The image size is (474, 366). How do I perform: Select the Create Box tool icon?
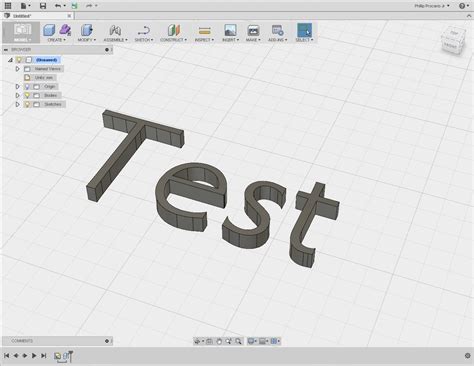coord(49,30)
